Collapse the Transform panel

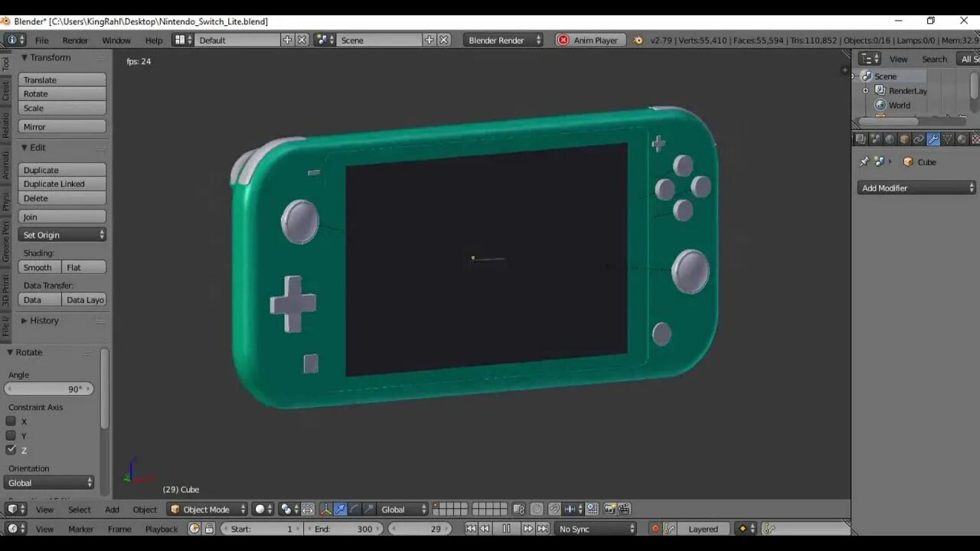tap(46, 57)
